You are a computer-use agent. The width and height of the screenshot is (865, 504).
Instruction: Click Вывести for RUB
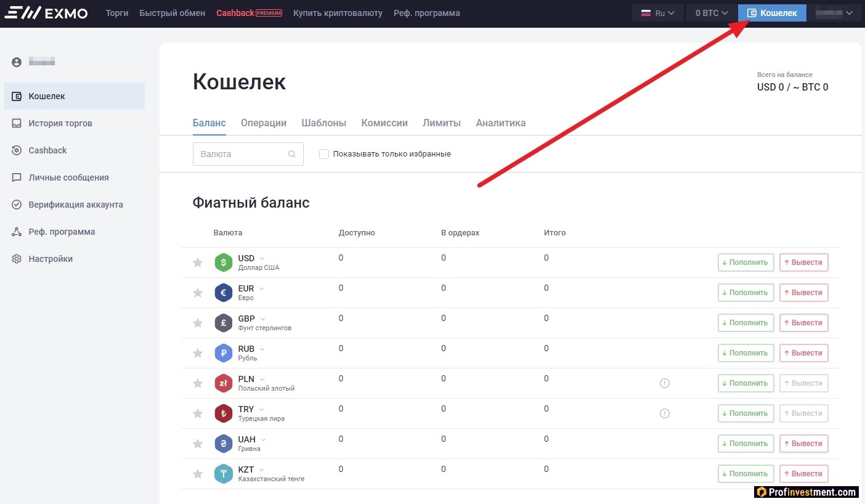(x=804, y=353)
